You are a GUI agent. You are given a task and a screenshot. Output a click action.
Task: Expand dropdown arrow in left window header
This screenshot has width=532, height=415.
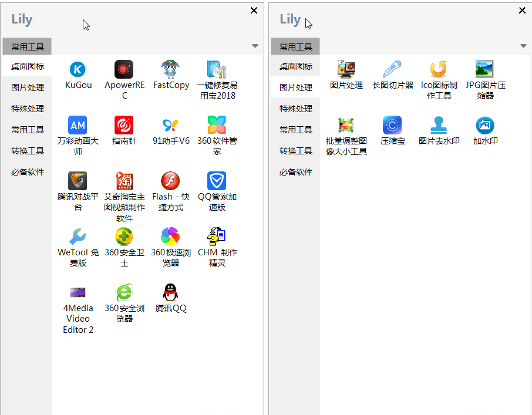pyautogui.click(x=255, y=46)
